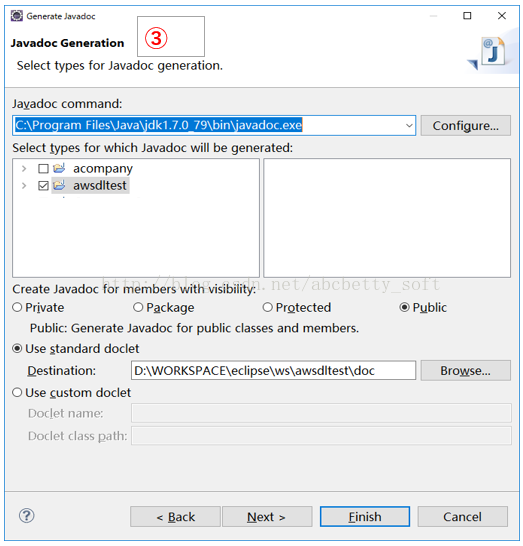The width and height of the screenshot is (523, 546).
Task: Click the Next > button
Action: pos(267,517)
